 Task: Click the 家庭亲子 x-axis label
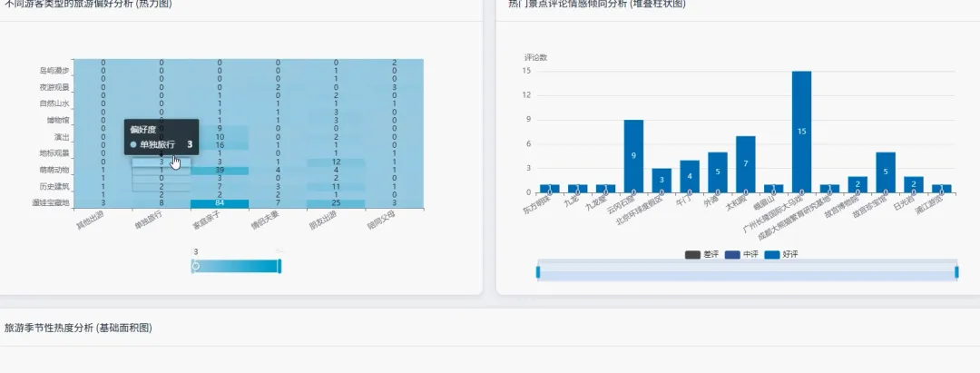point(206,220)
